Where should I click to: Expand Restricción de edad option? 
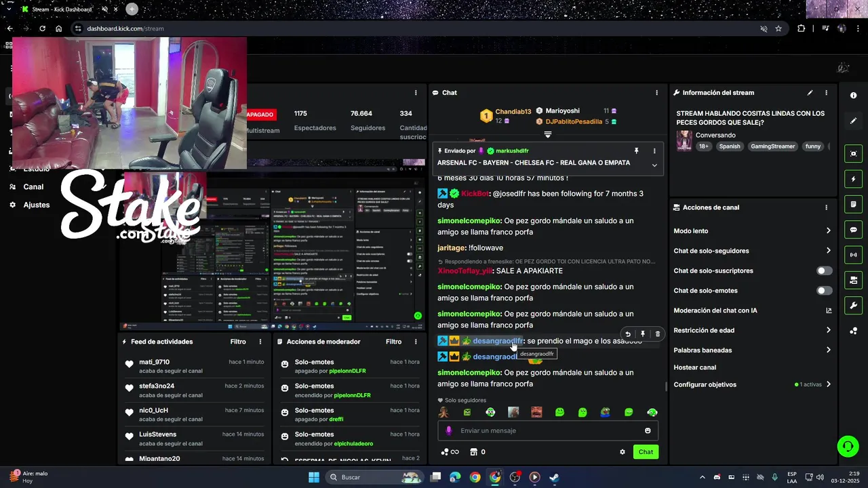pos(828,330)
